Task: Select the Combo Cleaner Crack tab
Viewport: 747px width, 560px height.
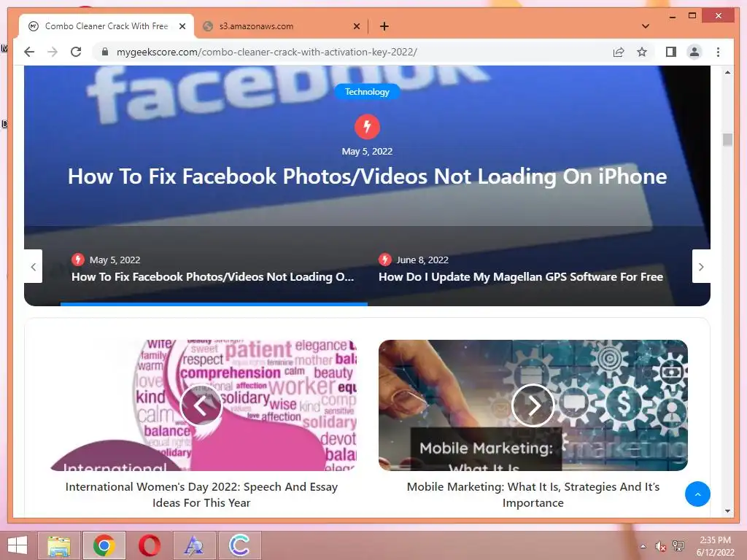Action: [107, 26]
